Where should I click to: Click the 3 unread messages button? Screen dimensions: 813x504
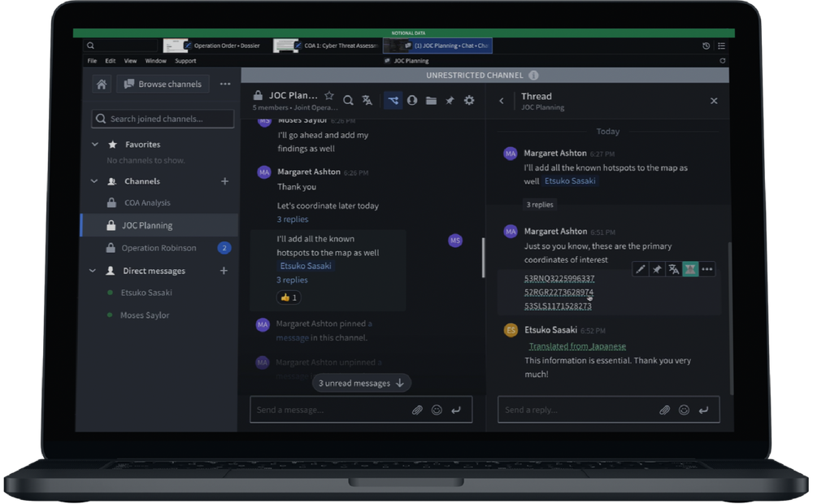pos(361,382)
